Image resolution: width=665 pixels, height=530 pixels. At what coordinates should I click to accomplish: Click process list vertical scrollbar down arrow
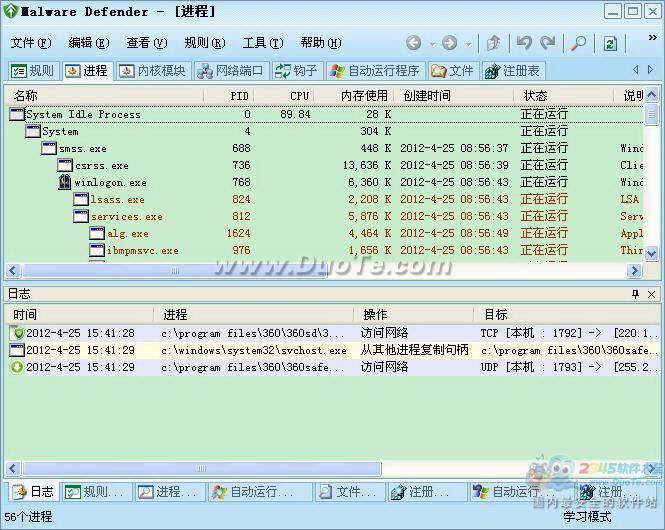tap(651, 254)
